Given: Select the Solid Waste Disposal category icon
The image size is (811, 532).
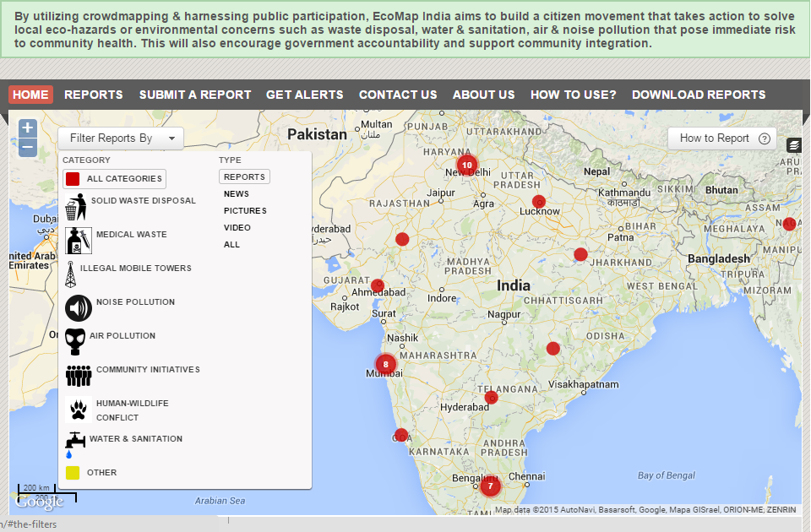Looking at the screenshot, I should [78, 206].
